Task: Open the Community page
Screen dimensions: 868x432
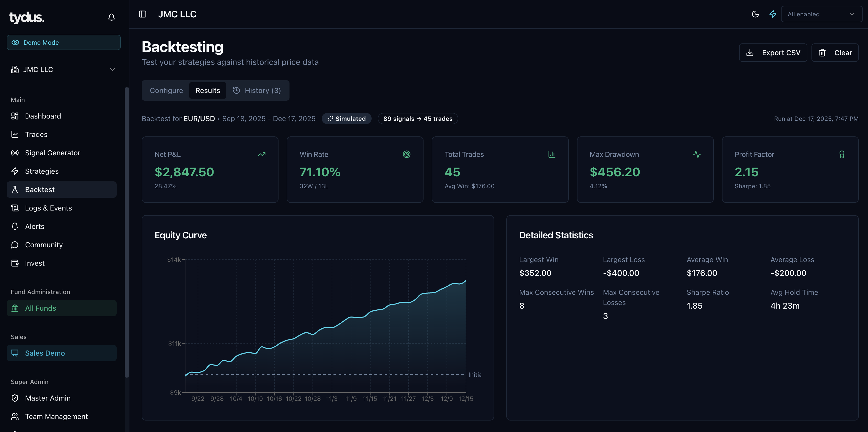Action: pyautogui.click(x=44, y=244)
